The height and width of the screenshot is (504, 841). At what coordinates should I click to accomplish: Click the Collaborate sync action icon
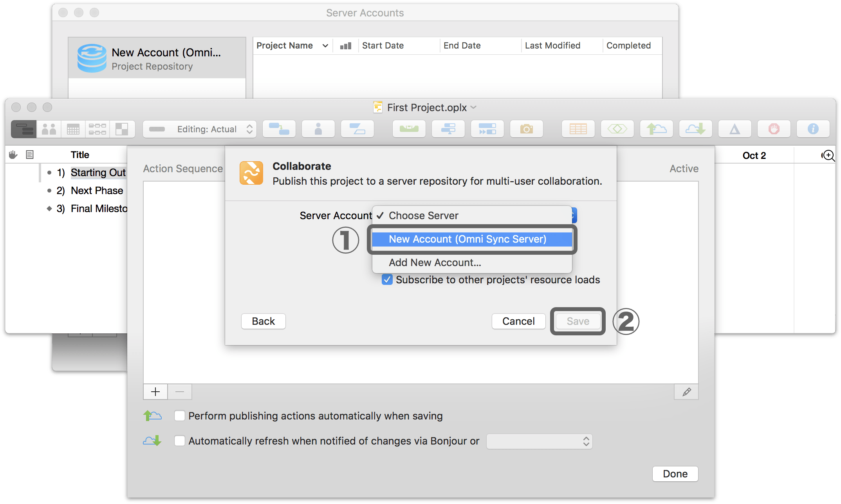point(251,173)
